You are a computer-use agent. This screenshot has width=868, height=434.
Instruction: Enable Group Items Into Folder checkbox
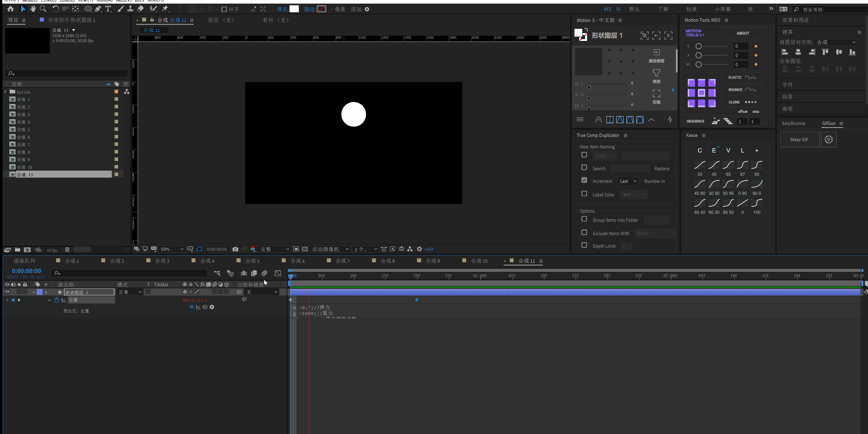point(584,219)
